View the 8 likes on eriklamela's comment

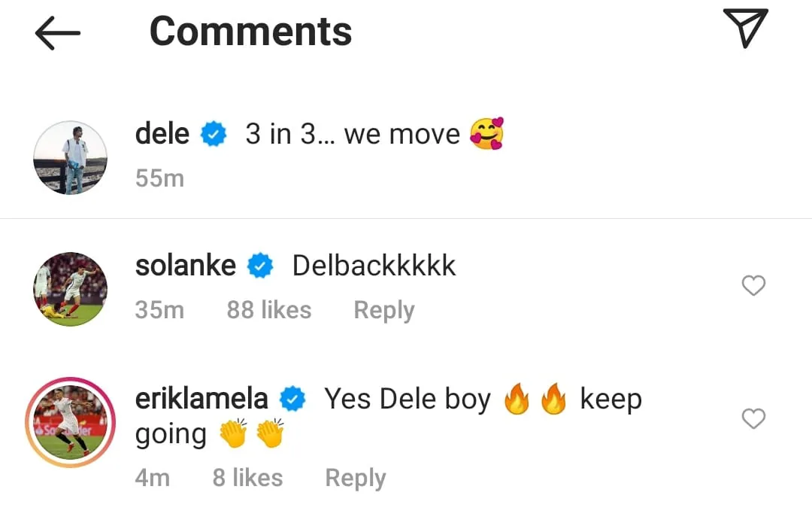pyautogui.click(x=247, y=478)
